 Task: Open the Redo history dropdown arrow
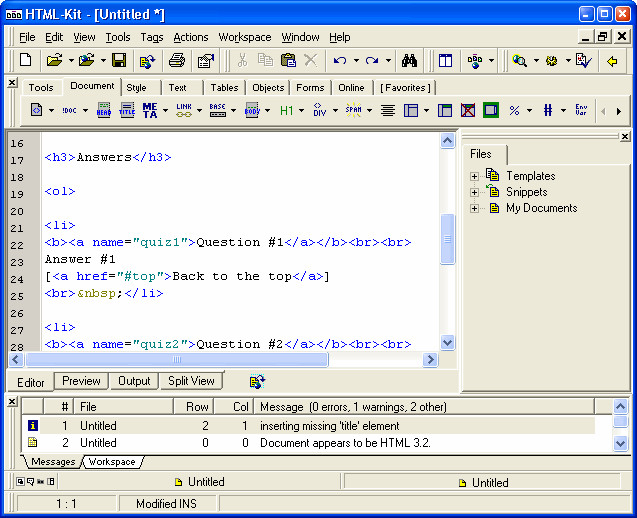pos(388,61)
